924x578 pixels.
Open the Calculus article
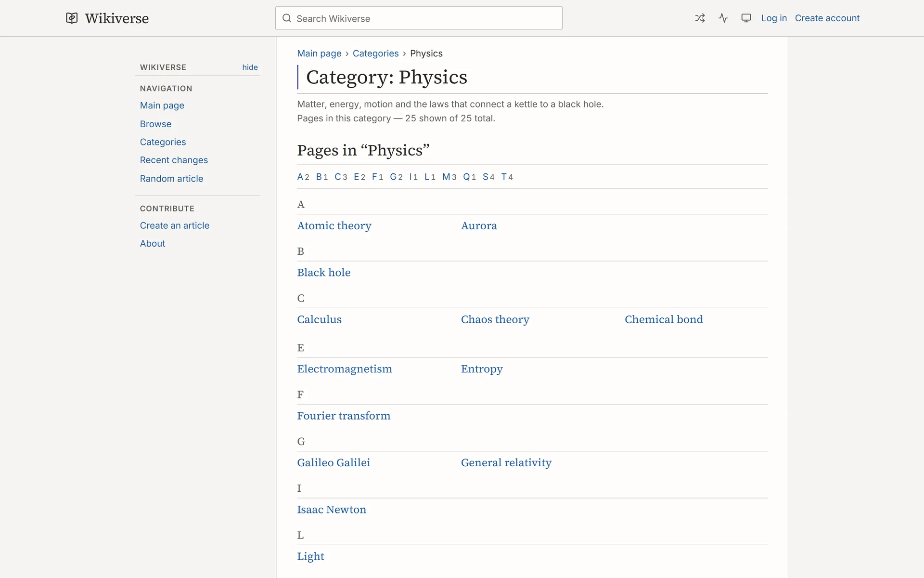point(319,319)
